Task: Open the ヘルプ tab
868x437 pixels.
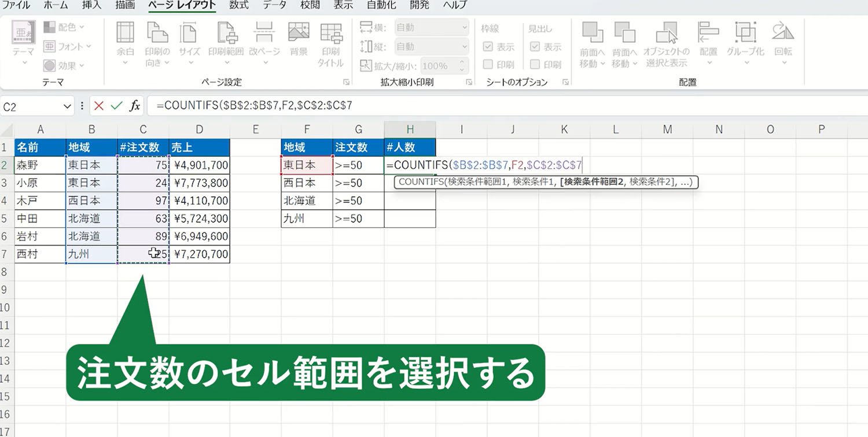Action: tap(456, 5)
